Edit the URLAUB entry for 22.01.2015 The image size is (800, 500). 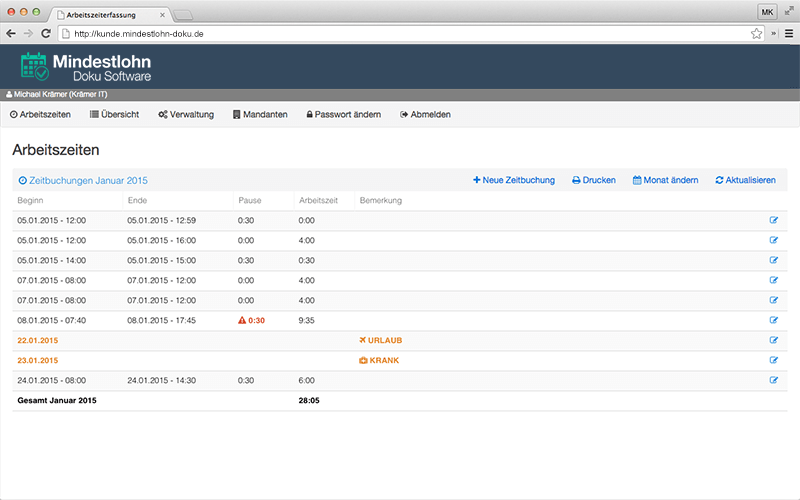(773, 340)
